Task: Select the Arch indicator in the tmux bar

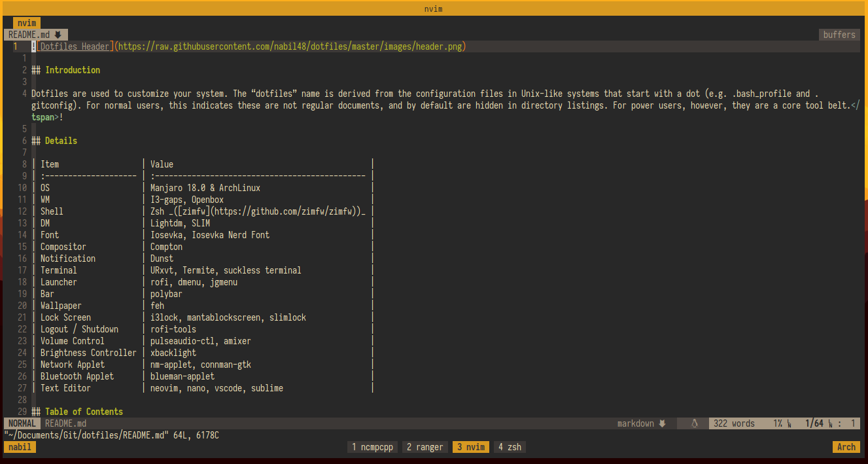Action: [846, 446]
